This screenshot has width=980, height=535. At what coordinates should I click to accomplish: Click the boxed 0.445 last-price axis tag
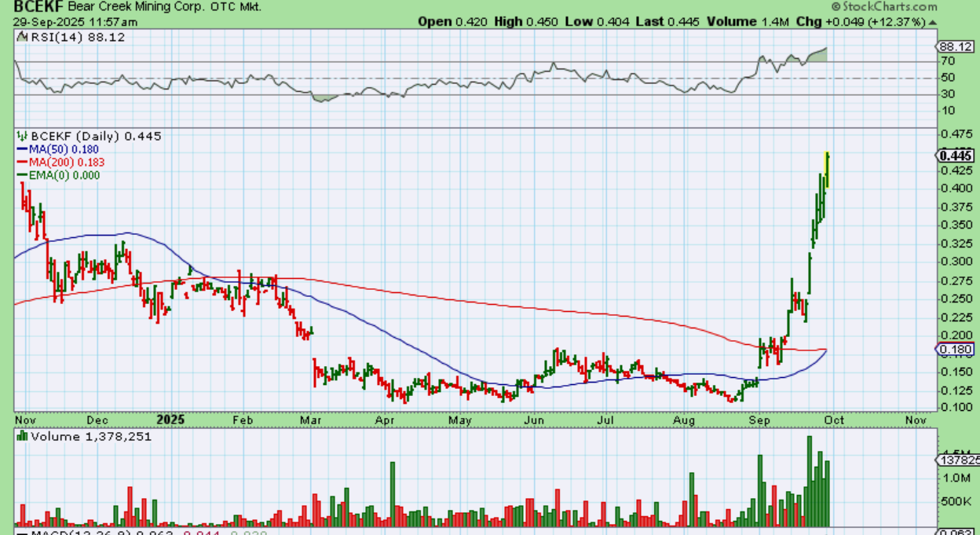tap(956, 156)
